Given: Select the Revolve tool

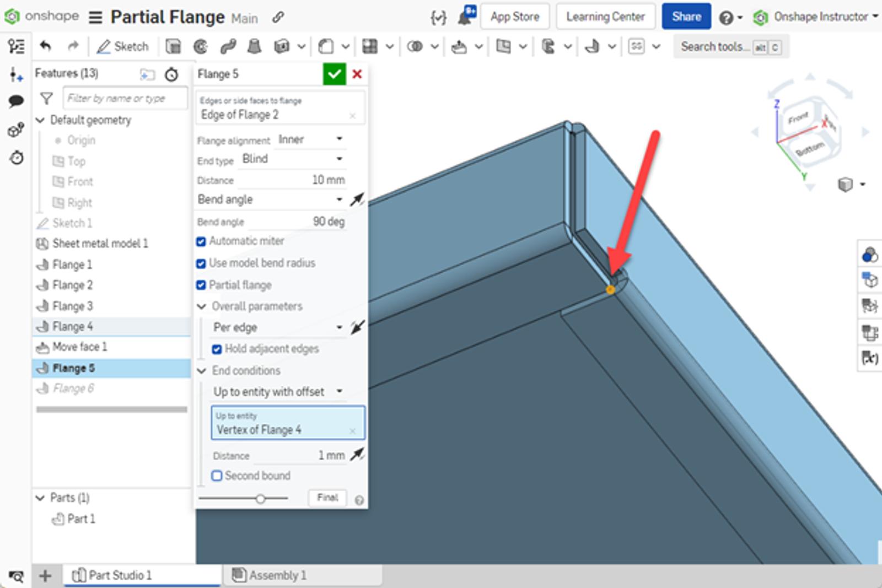Looking at the screenshot, I should [200, 46].
